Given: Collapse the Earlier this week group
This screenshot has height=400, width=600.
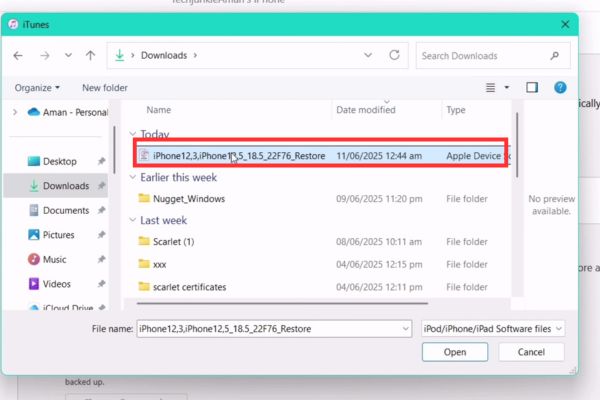Looking at the screenshot, I should tap(132, 177).
